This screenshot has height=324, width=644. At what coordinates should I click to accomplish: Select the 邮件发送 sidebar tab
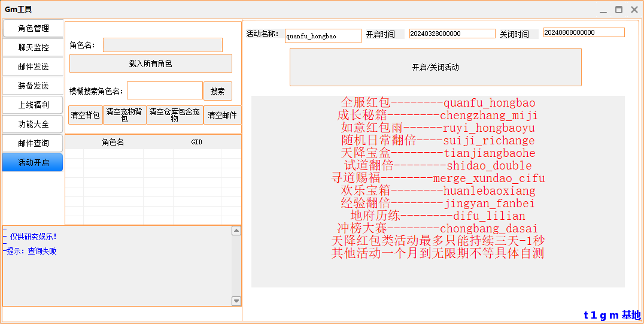pos(33,66)
